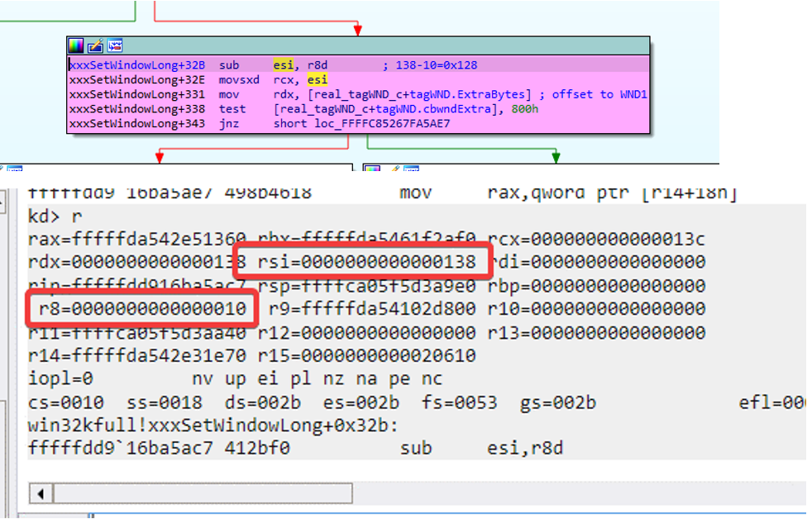The image size is (812, 519).
Task: Click the r15=0000000000020610 register value
Action: point(366,355)
